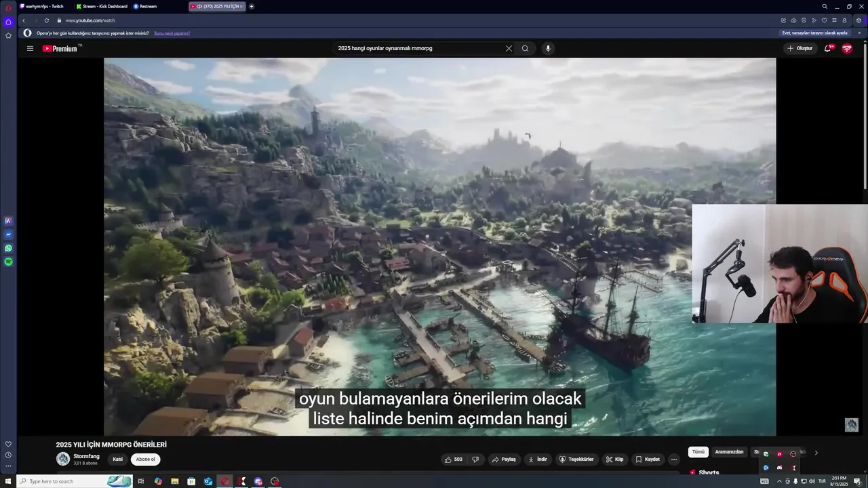868x488 pixels.
Task: Open the Stormfang channel name link
Action: click(86, 456)
